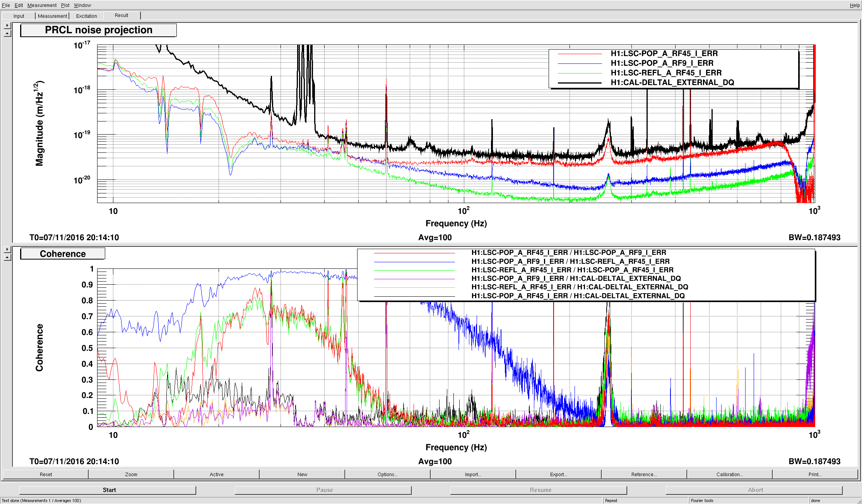Image resolution: width=862 pixels, height=504 pixels.
Task: Click POP_A_RF45 / POP_A_RF9 coherence legend entry
Action: [569, 253]
